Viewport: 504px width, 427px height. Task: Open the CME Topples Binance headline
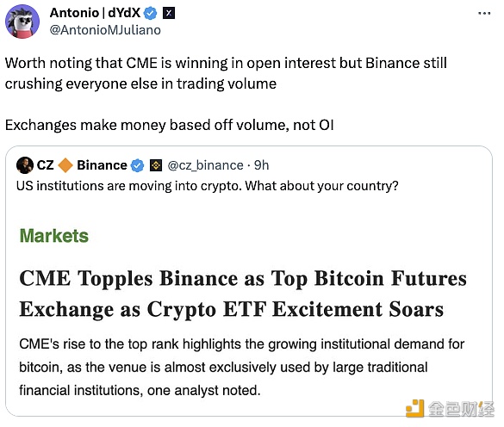pos(243,294)
